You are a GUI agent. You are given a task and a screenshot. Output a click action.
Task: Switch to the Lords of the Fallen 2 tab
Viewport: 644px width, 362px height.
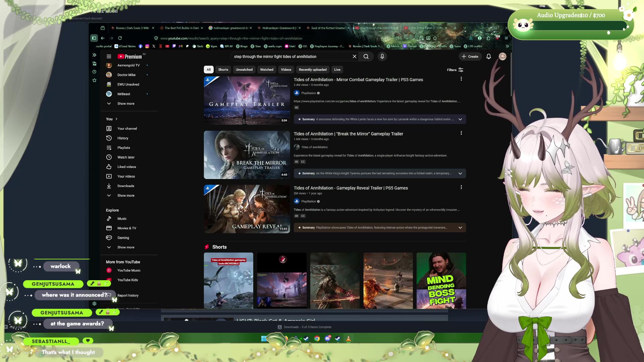pyautogui.click(x=426, y=28)
